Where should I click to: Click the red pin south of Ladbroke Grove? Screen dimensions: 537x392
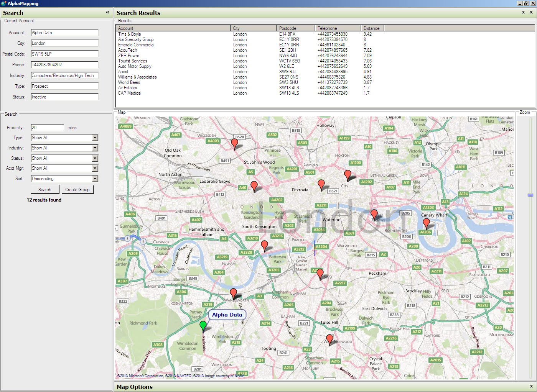click(x=254, y=187)
